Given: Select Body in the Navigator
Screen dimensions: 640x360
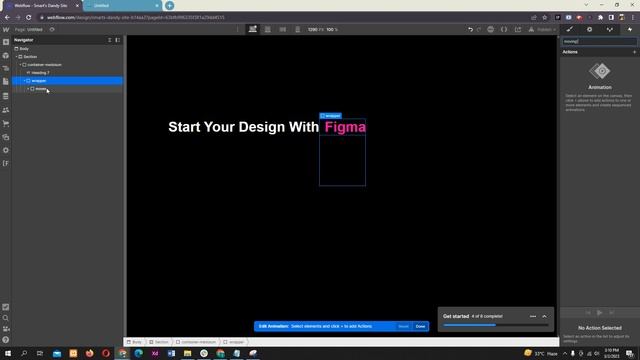Looking at the screenshot, I should point(24,49).
